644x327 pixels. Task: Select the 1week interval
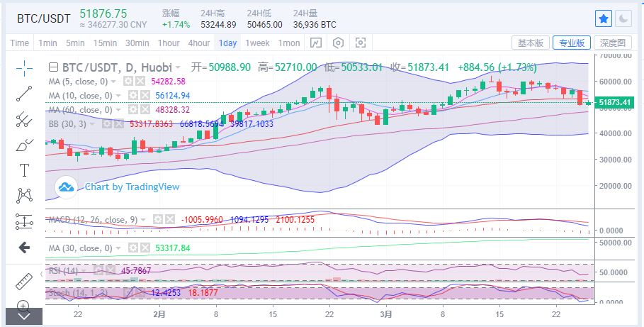coord(257,43)
